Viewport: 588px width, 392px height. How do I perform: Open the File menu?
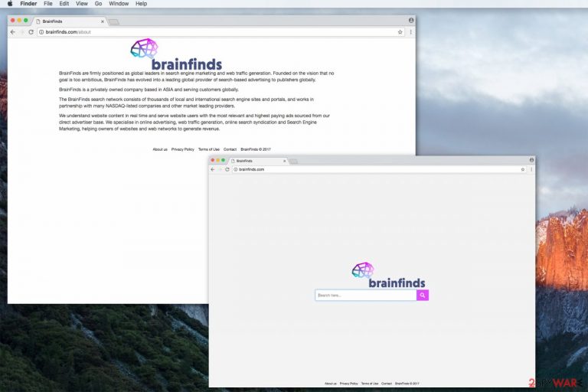(x=48, y=3)
